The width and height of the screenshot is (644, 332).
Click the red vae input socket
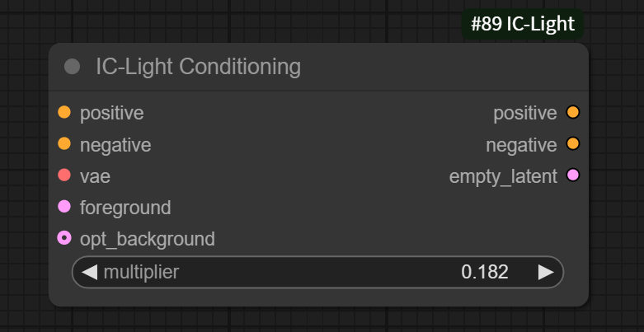64,175
